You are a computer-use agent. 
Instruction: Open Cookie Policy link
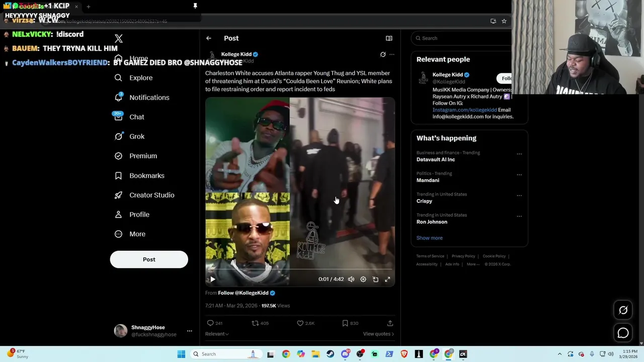coord(494,256)
